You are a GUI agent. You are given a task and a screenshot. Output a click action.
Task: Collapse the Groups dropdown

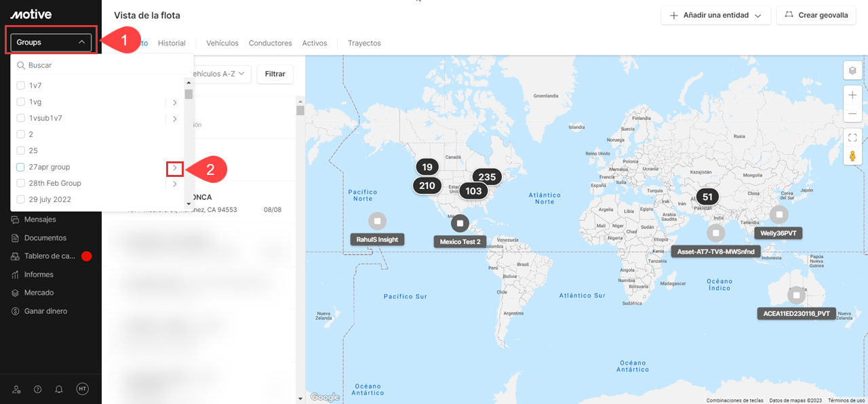point(51,42)
